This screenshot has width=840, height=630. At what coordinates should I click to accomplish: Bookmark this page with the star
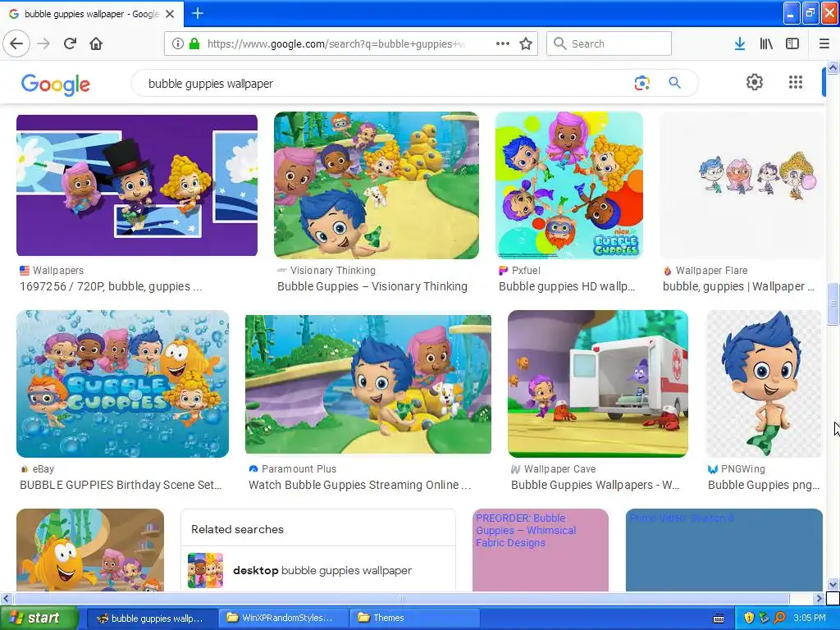[526, 44]
